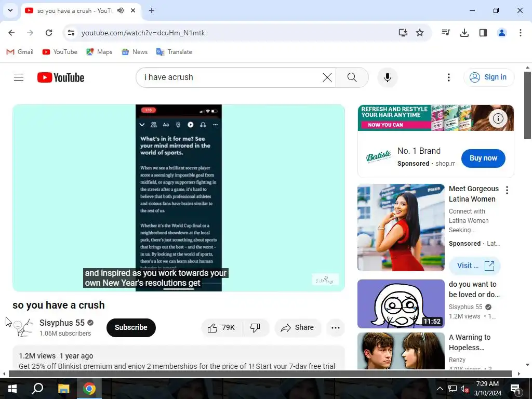Click Visit button on sponsored ad
Screen dimensions: 532x399
point(475,265)
